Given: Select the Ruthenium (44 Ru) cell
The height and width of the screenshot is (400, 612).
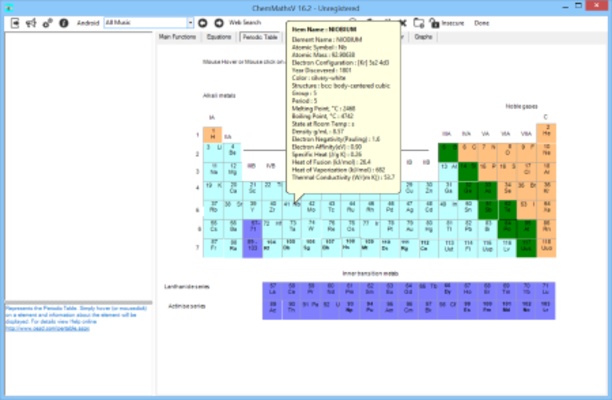Looking at the screenshot, I should point(350,210).
